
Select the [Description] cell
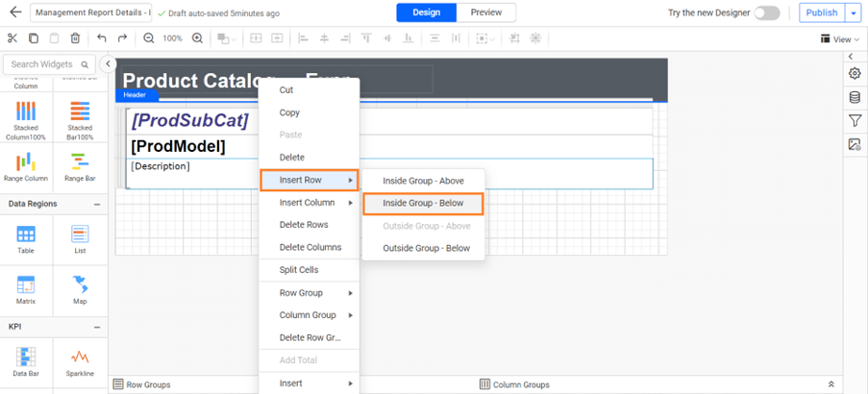(389, 174)
